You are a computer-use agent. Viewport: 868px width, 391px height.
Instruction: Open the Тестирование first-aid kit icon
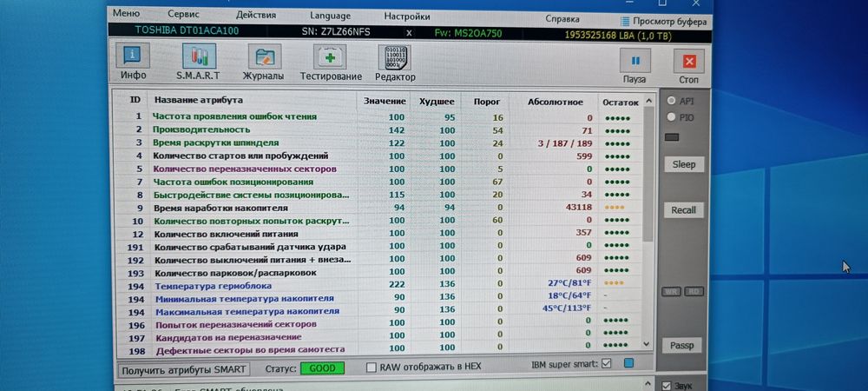[x=330, y=57]
